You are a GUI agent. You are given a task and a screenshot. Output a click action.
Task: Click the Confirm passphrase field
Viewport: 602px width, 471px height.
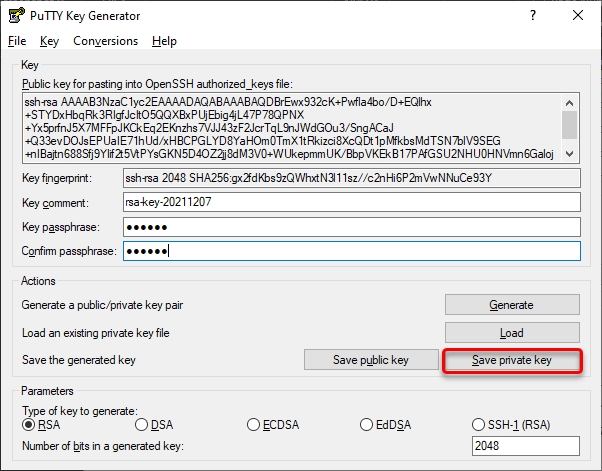(x=351, y=251)
